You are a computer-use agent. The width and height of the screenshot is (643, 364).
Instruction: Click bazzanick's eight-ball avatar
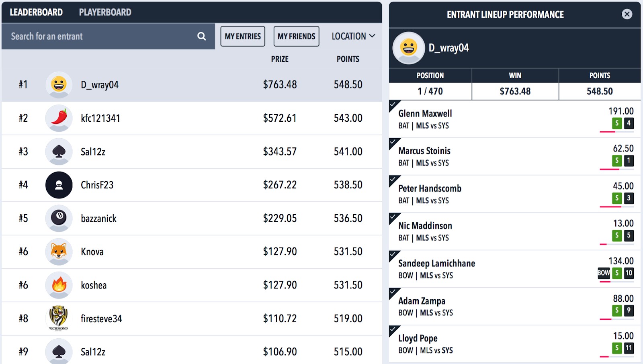coord(59,218)
